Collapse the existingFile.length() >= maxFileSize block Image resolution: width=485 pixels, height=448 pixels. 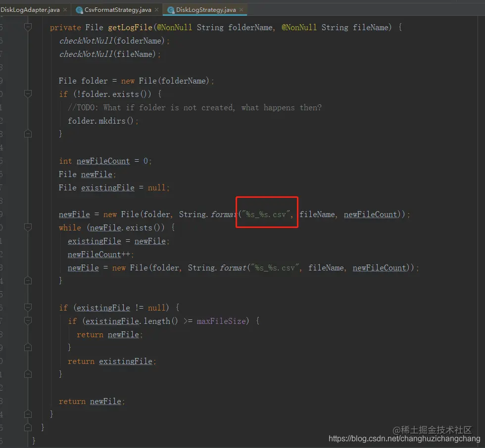(28, 321)
